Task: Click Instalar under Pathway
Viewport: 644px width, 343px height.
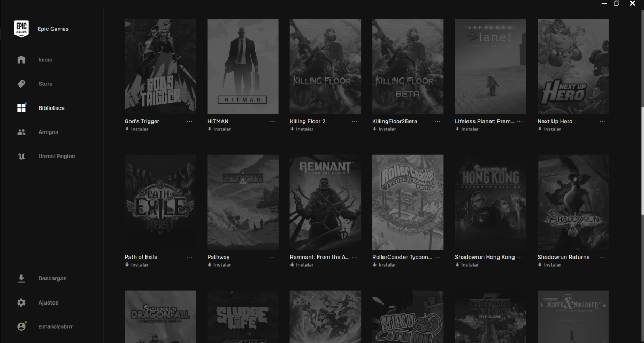Action: pos(219,265)
